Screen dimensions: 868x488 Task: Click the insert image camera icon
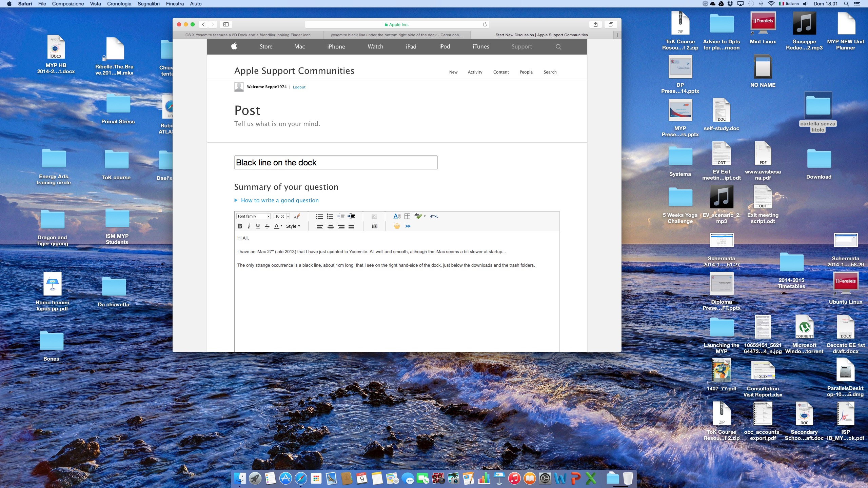(374, 226)
